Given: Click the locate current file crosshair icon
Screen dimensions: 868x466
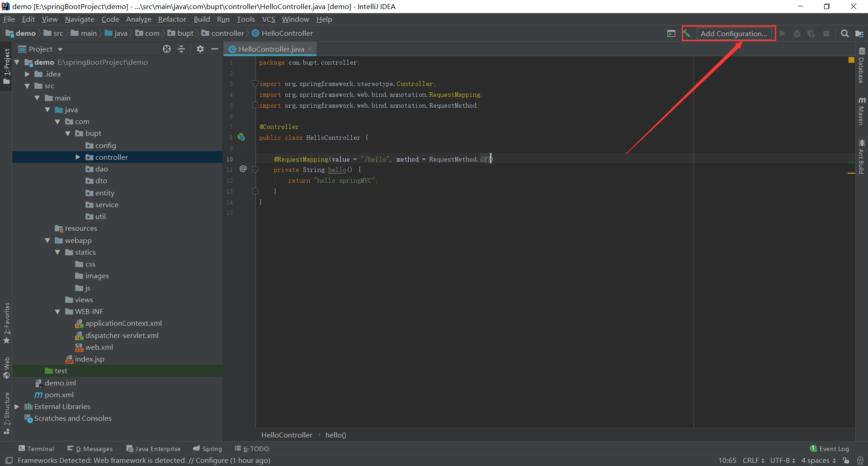Looking at the screenshot, I should [x=167, y=49].
